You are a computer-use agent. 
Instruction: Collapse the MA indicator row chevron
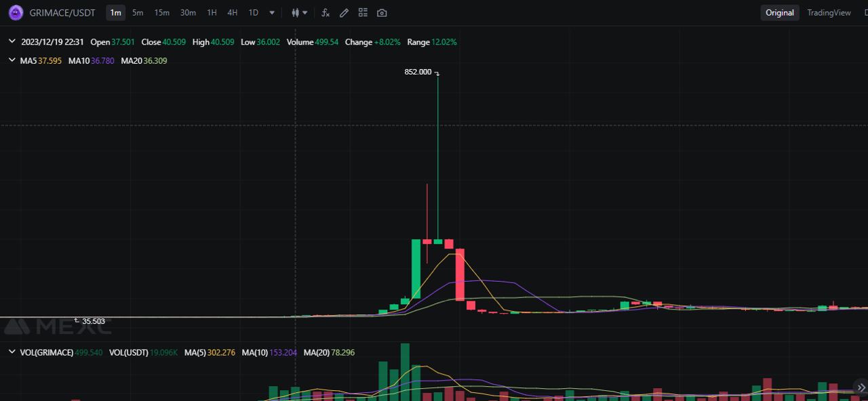pyautogui.click(x=12, y=60)
